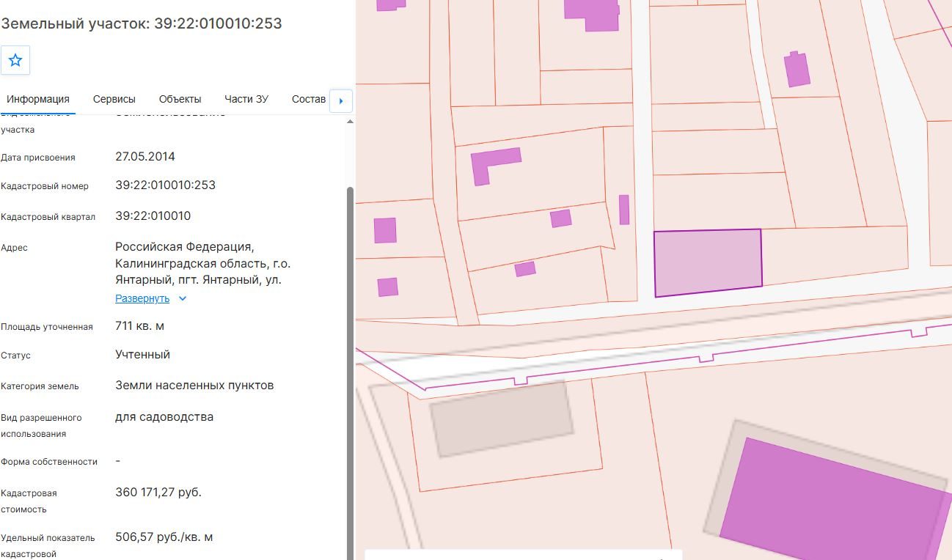Viewport: 952px width, 560px height.
Task: Click the Площадь уточненная label
Action: click(x=47, y=327)
